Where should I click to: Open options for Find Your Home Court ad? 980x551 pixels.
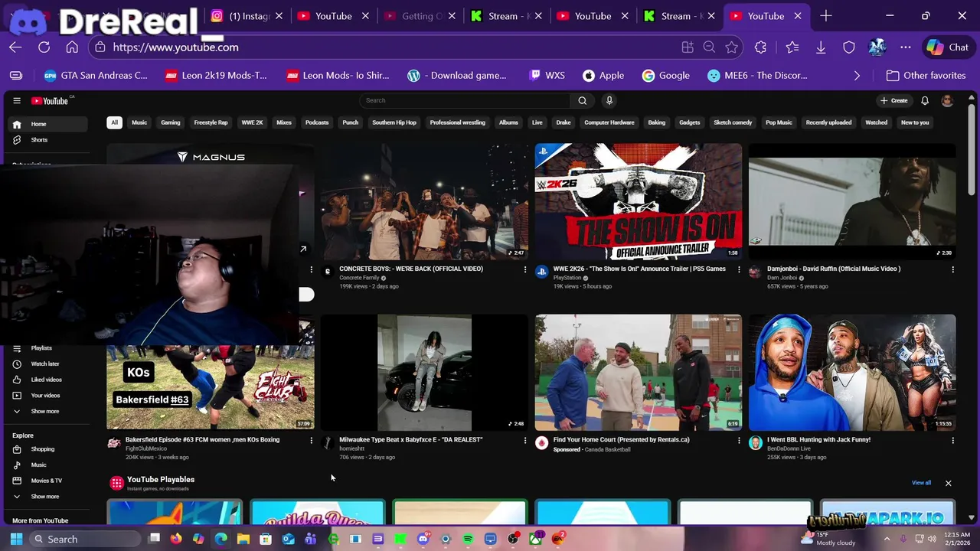(739, 440)
